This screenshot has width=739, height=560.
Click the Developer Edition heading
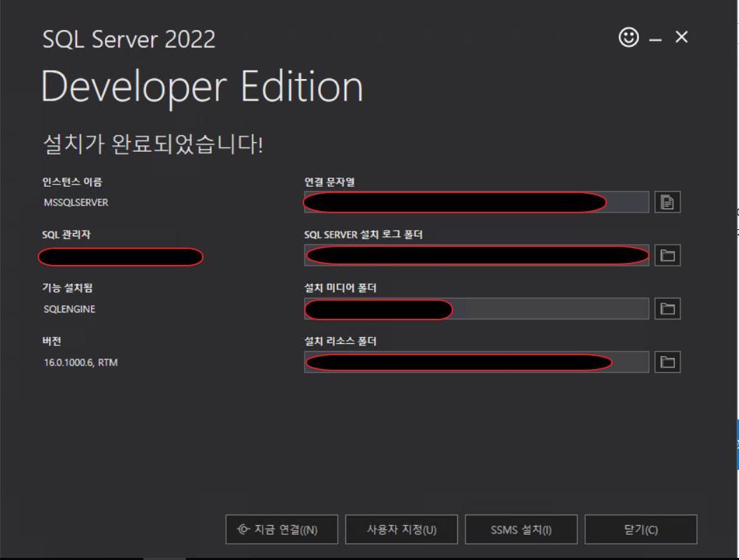click(202, 87)
